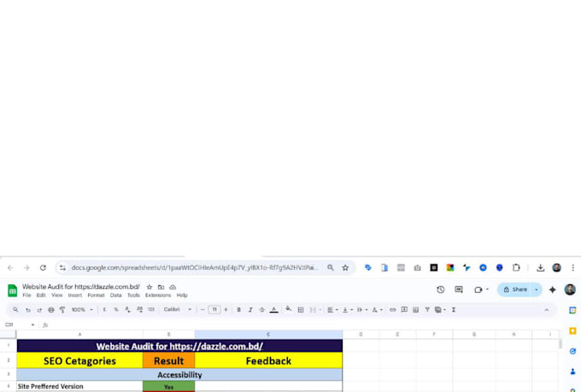The image size is (581, 392).
Task: Open Google Tasks side panel
Action: tap(572, 351)
